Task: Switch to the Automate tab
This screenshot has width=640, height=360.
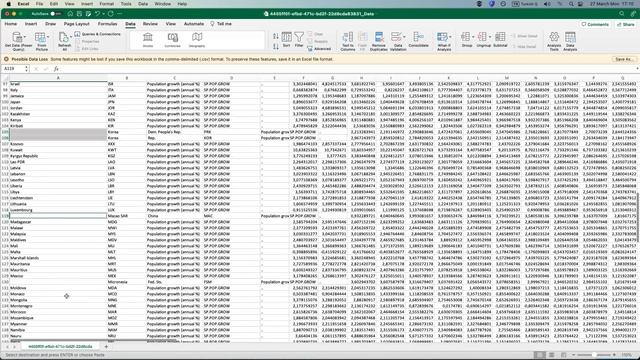Action: click(194, 24)
